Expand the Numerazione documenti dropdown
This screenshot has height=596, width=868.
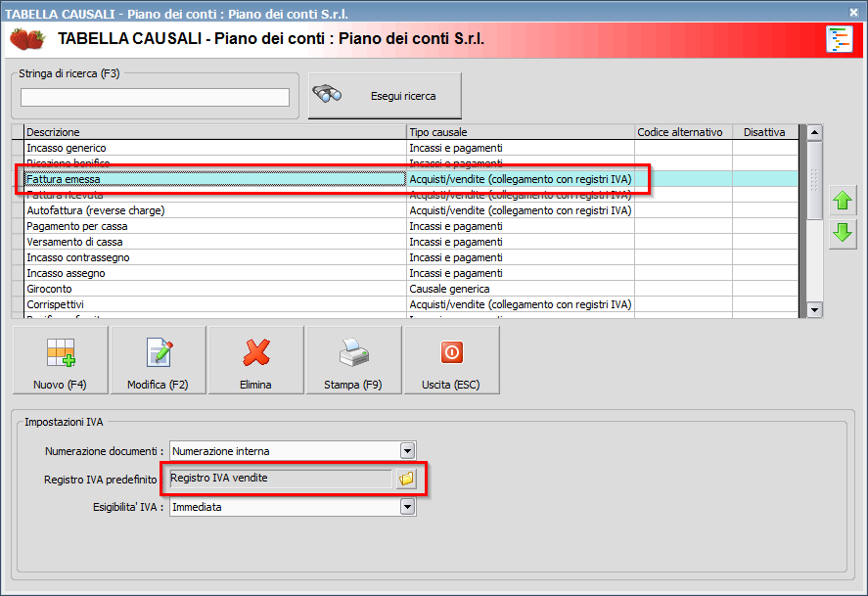408,451
